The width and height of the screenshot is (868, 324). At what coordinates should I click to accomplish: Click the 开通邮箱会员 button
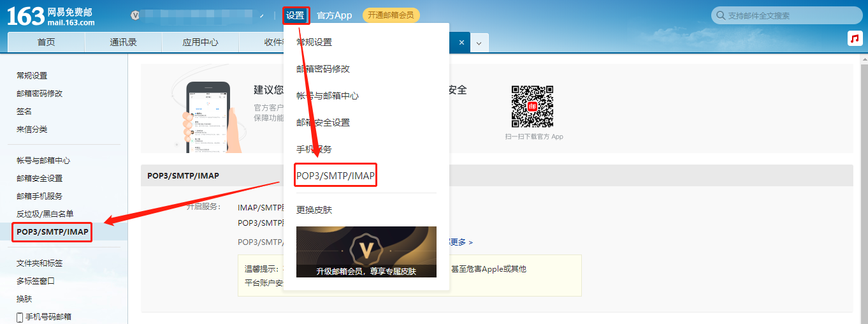391,15
